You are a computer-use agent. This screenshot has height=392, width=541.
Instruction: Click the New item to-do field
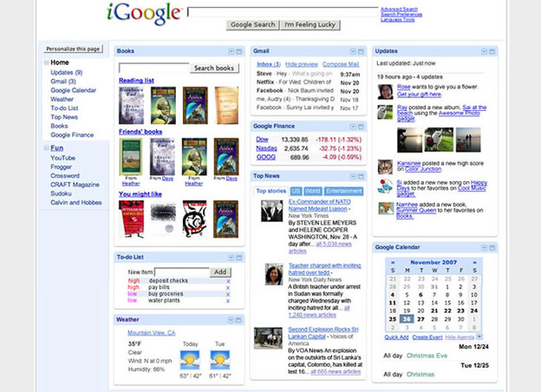click(182, 272)
